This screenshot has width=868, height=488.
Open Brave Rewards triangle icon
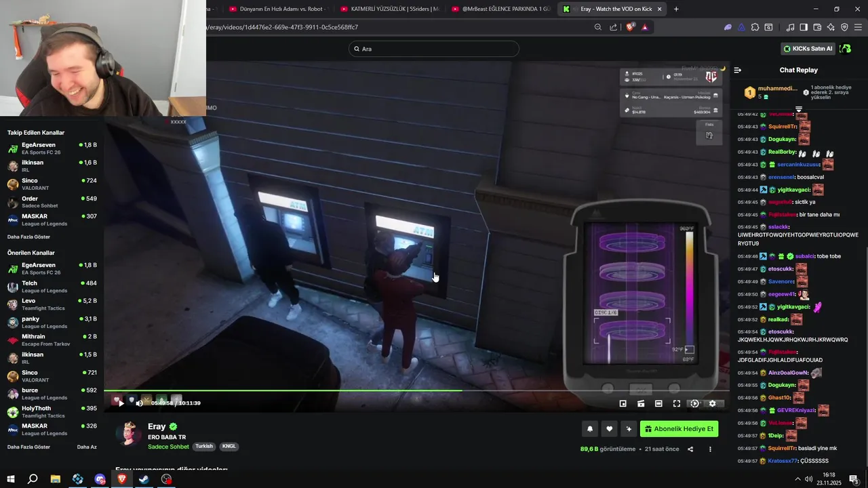click(644, 27)
